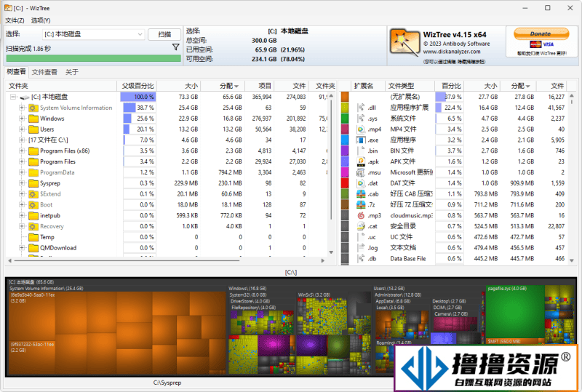
Task: Click the .dll file type icon
Action: [361, 108]
